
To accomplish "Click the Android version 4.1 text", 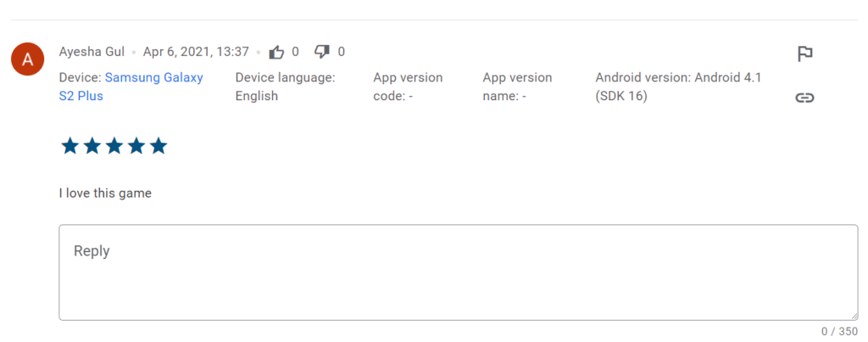I will pos(678,87).
